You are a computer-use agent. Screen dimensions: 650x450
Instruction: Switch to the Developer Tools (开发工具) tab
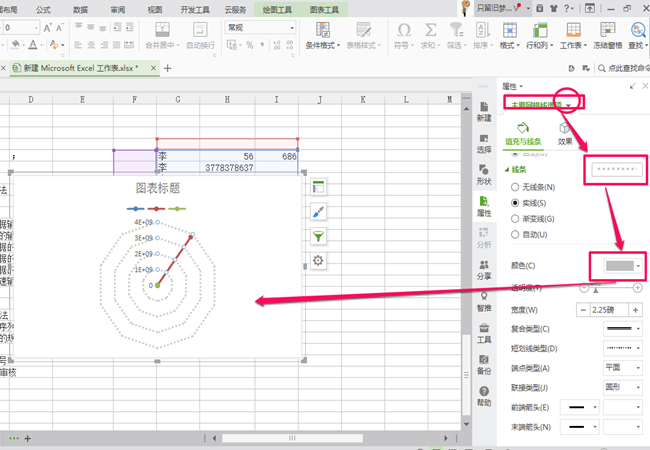[x=195, y=9]
